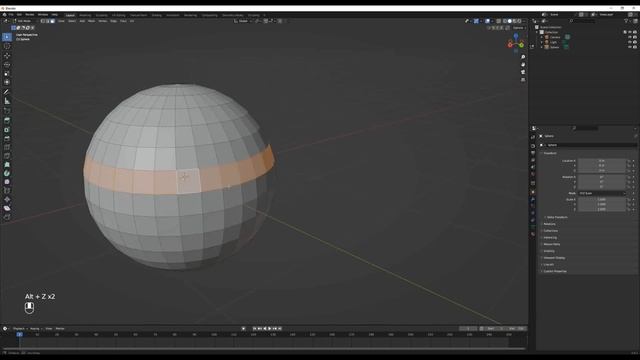Click the blue Z axis gizmo ball
Screen dimensions: 640x360
516,36
